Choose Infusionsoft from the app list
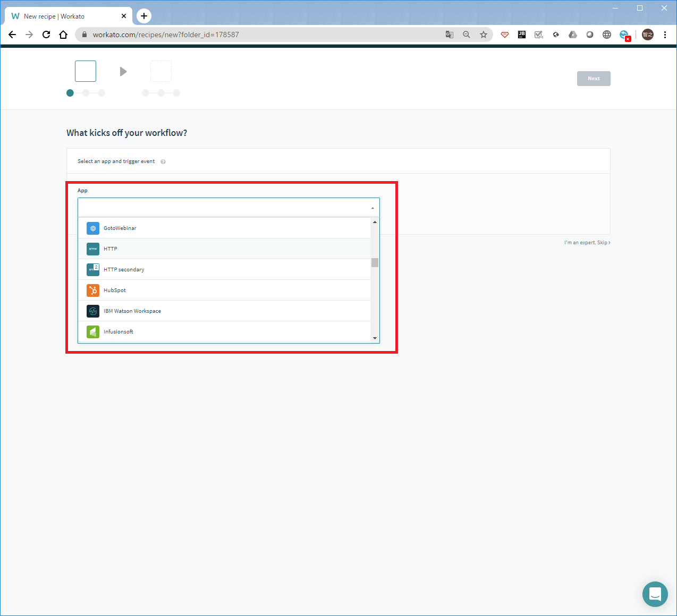This screenshot has width=677, height=616. click(224, 332)
